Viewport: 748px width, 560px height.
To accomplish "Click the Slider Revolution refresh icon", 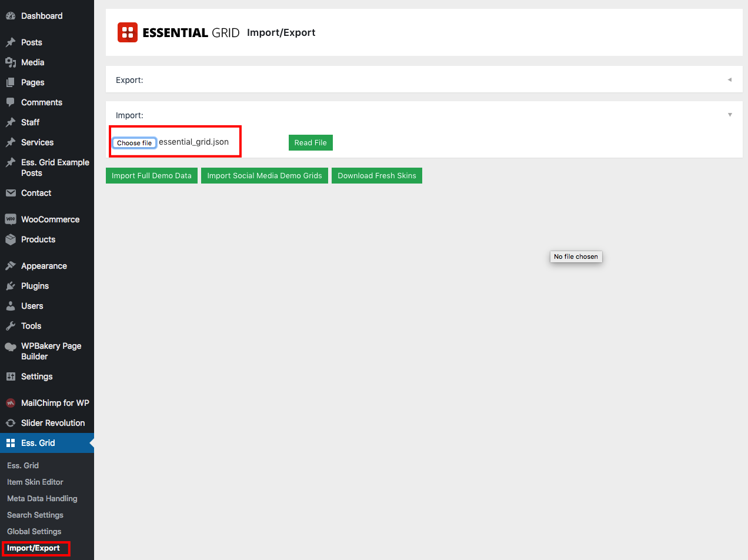I will click(11, 423).
